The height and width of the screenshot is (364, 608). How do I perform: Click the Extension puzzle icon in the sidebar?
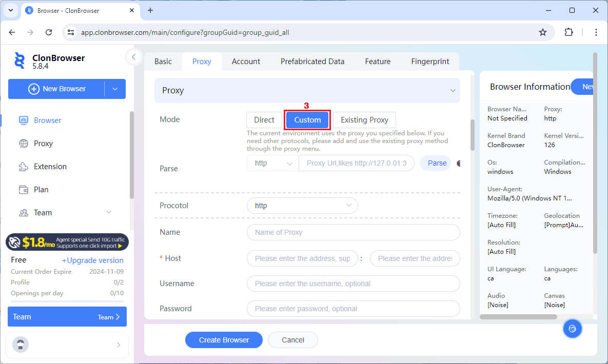(24, 167)
